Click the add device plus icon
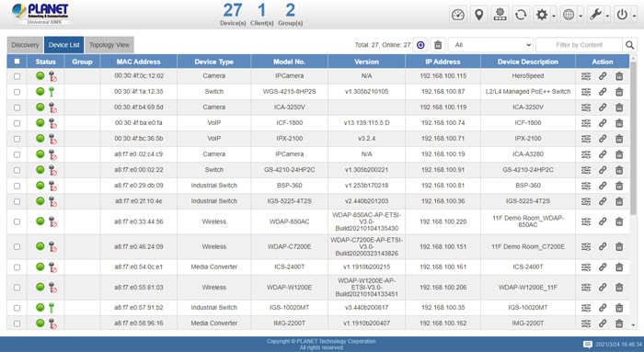644x352 pixels. pos(420,45)
